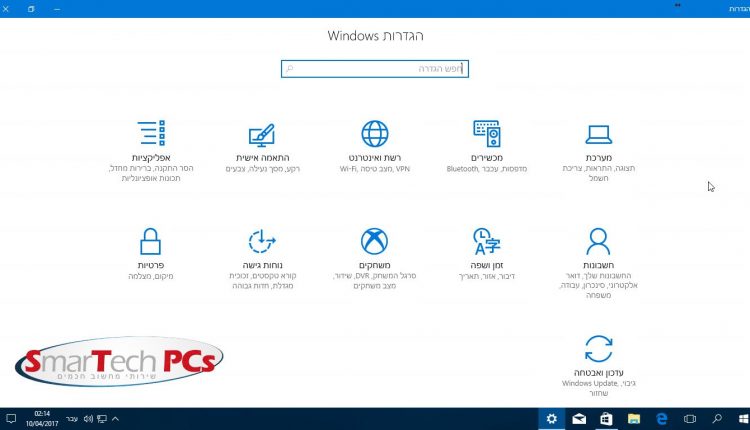Image resolution: width=750 pixels, height=430 pixels.
Task: Launch Microsoft Edge from the taskbar
Action: [662, 419]
